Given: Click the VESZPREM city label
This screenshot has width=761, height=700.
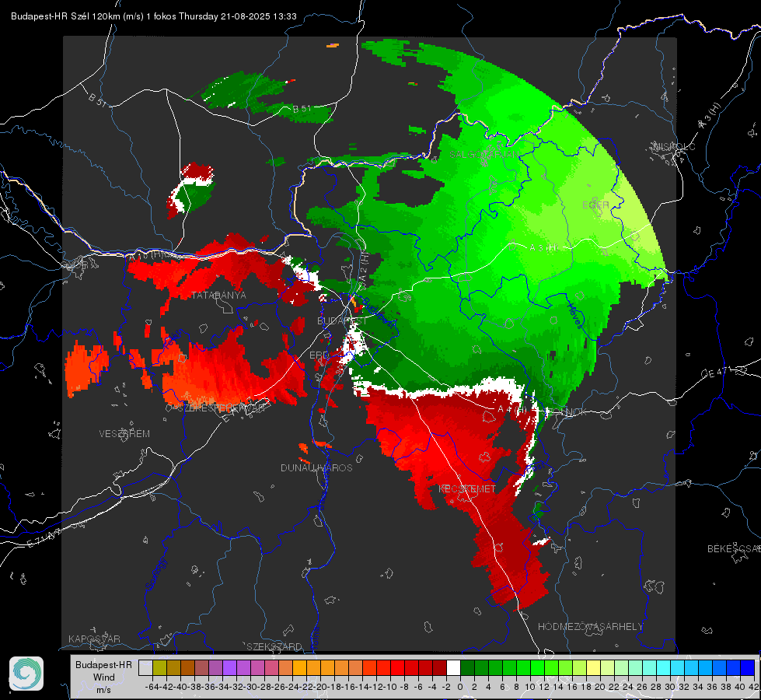Looking at the screenshot, I should 124,433.
